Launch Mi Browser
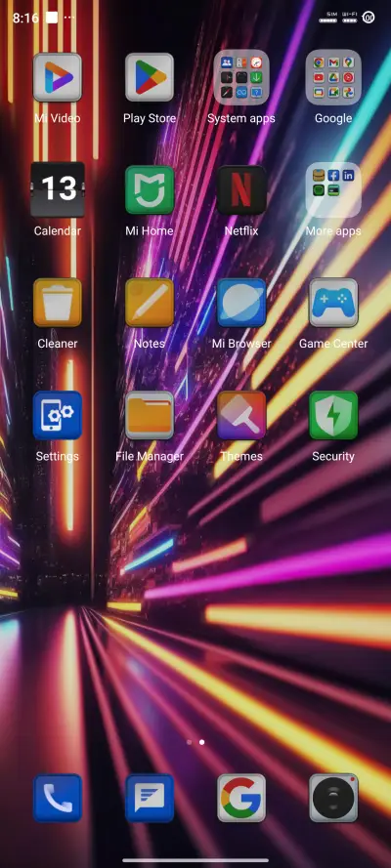391x868 pixels. 241,303
